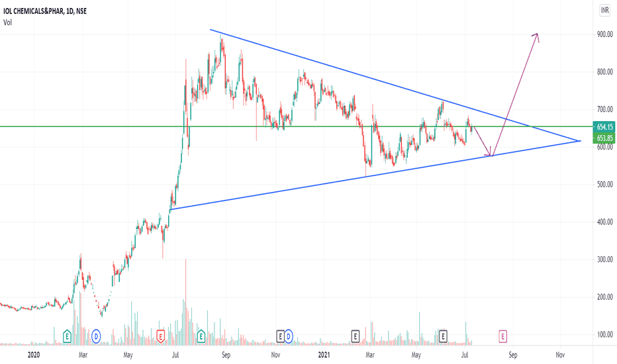This screenshot has width=617, height=364.
Task: Open the dark E earnings marker after May 2021
Action: coord(443,336)
